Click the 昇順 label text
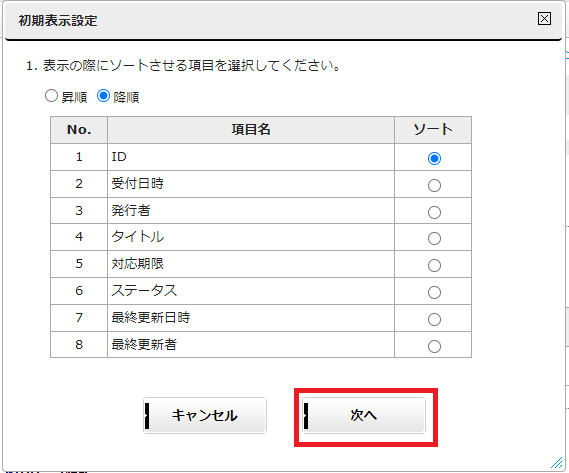 [x=74, y=97]
